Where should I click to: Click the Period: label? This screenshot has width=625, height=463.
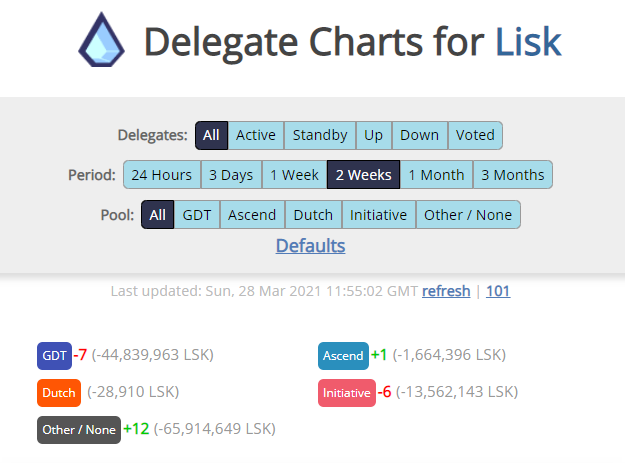click(92, 175)
